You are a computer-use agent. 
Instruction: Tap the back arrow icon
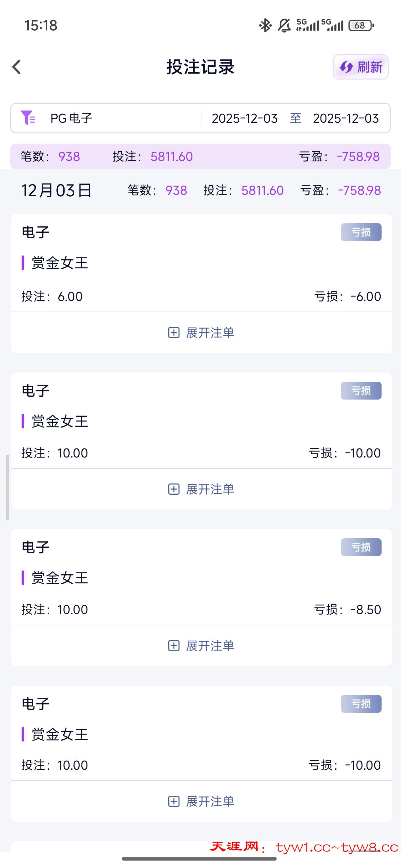tap(17, 67)
